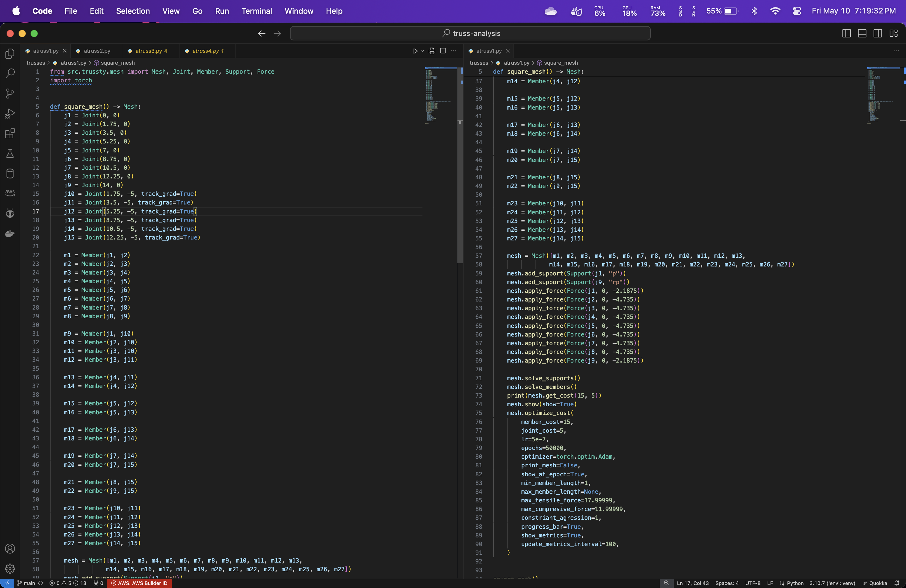Change UTF-8 file encoding

pyautogui.click(x=753, y=583)
